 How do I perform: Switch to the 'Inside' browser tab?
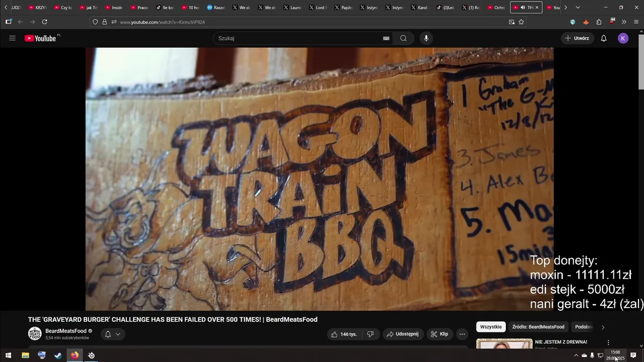tap(114, 8)
